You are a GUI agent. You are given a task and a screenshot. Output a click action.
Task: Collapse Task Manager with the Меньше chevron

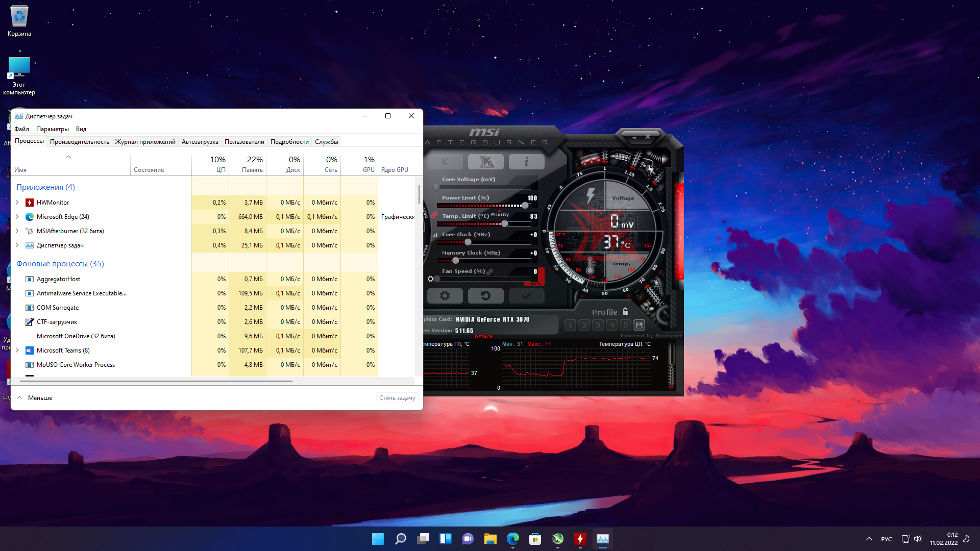point(20,398)
